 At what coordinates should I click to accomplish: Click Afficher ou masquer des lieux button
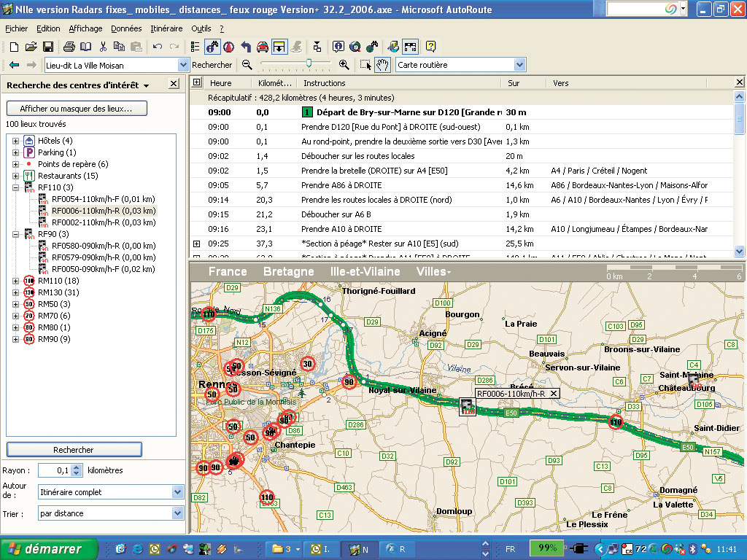click(x=77, y=109)
